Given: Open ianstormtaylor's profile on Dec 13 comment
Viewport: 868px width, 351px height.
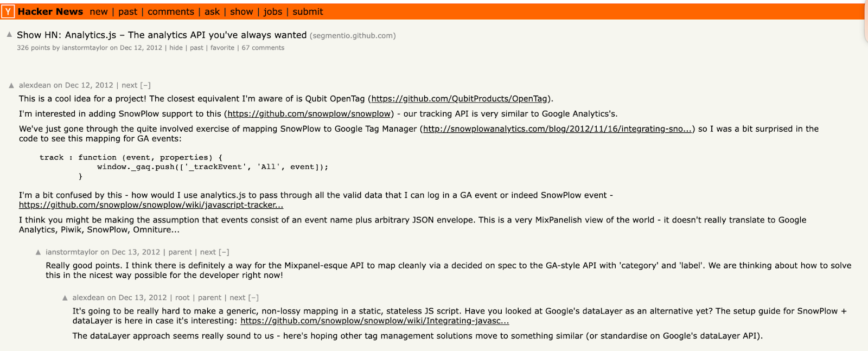Looking at the screenshot, I should 72,252.
